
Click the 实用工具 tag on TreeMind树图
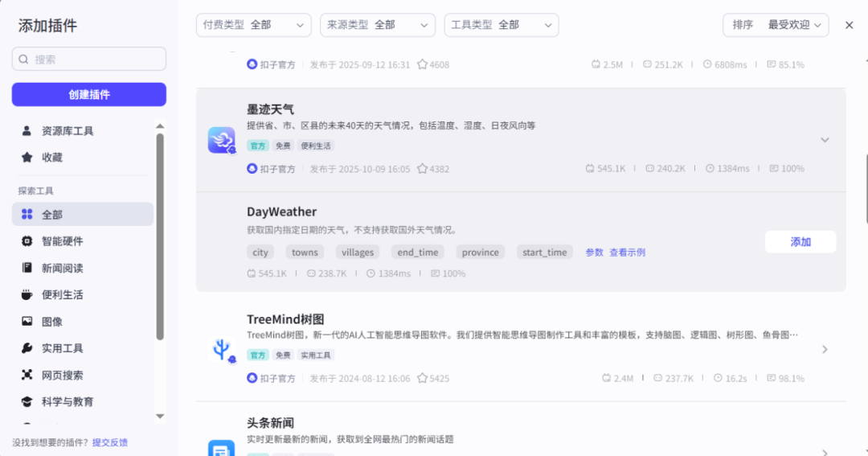pyautogui.click(x=316, y=355)
